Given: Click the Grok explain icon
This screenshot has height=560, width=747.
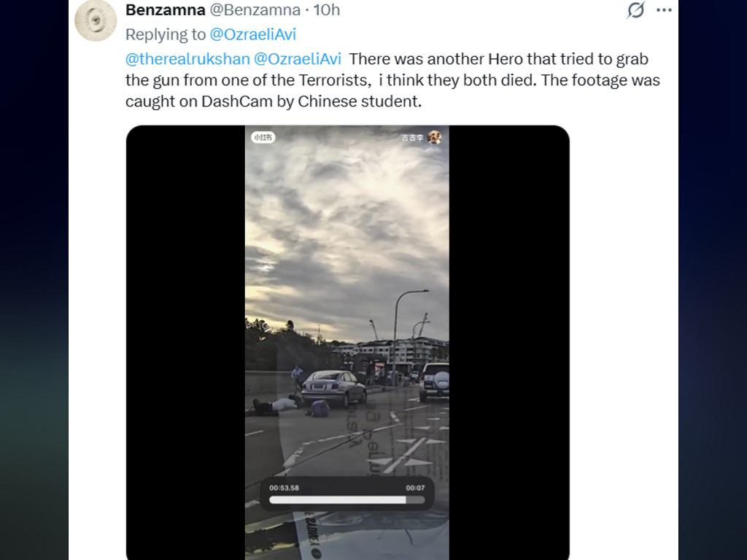Looking at the screenshot, I should pyautogui.click(x=635, y=9).
